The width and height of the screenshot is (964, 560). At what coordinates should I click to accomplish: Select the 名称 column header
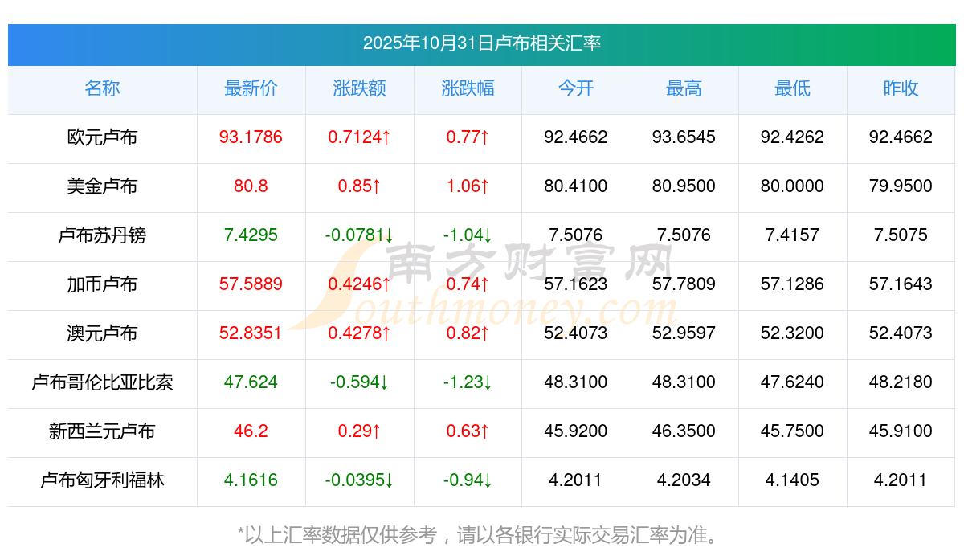tap(102, 88)
